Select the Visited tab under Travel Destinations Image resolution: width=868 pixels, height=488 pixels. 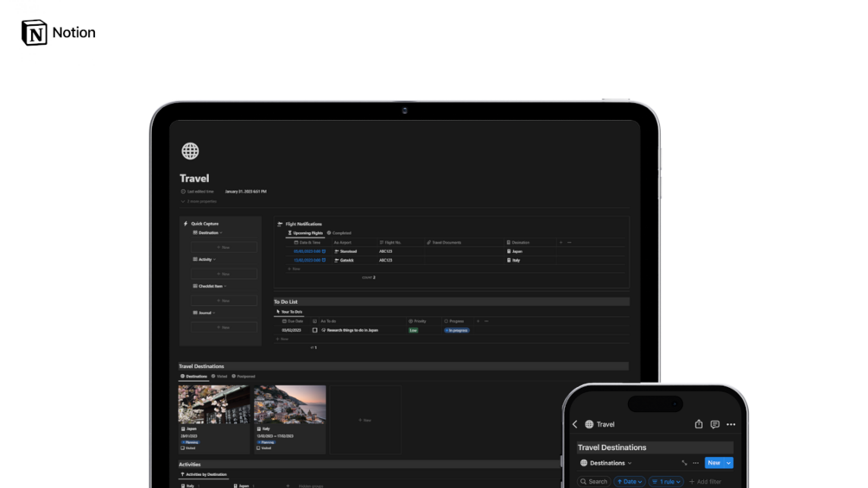(219, 377)
